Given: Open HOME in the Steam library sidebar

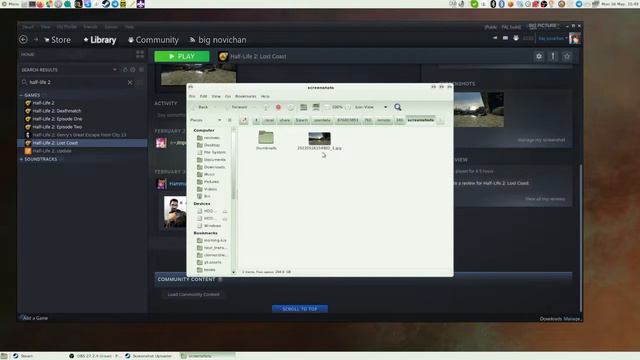Looking at the screenshot, I should pos(28,54).
